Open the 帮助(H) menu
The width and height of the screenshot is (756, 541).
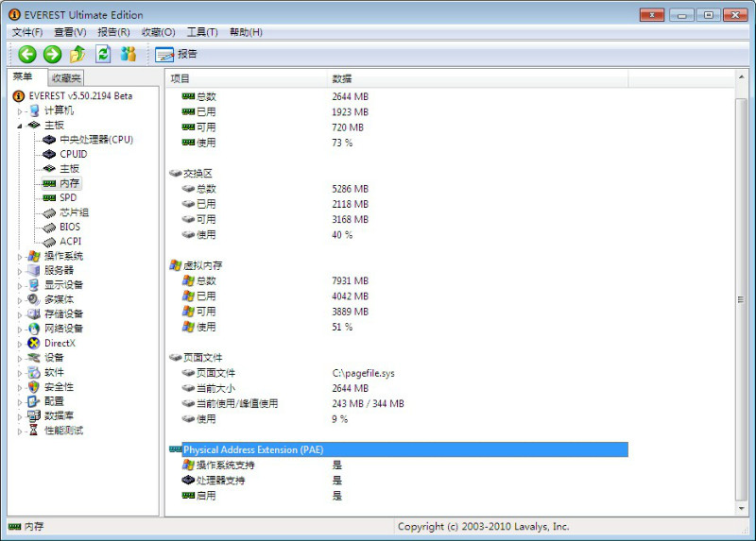tap(246, 32)
